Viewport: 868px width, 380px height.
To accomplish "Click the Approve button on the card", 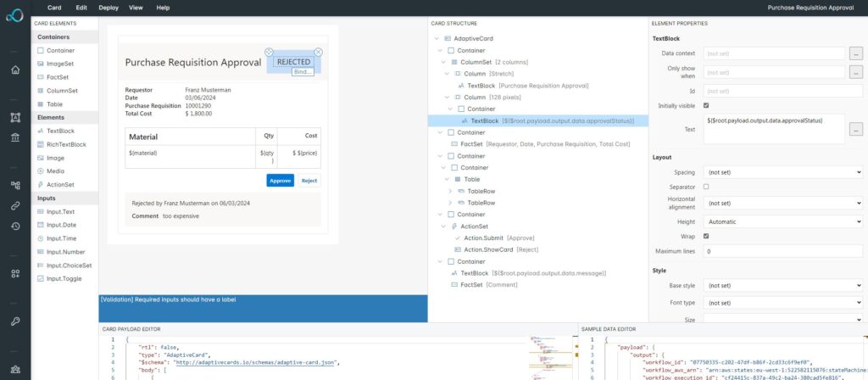I will tap(280, 181).
